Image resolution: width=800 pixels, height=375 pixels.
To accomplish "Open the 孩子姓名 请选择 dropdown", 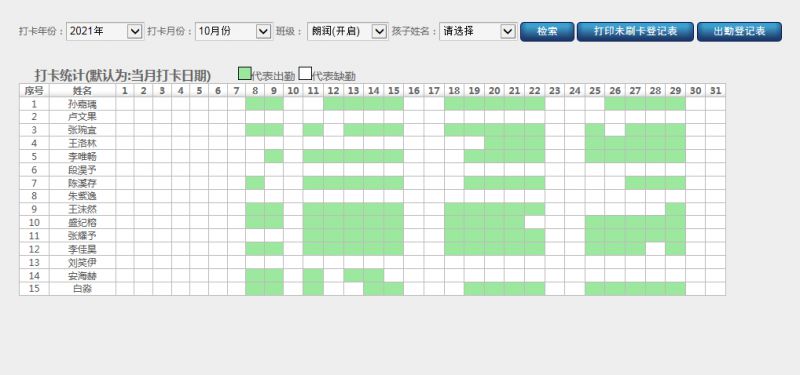I will [x=478, y=31].
